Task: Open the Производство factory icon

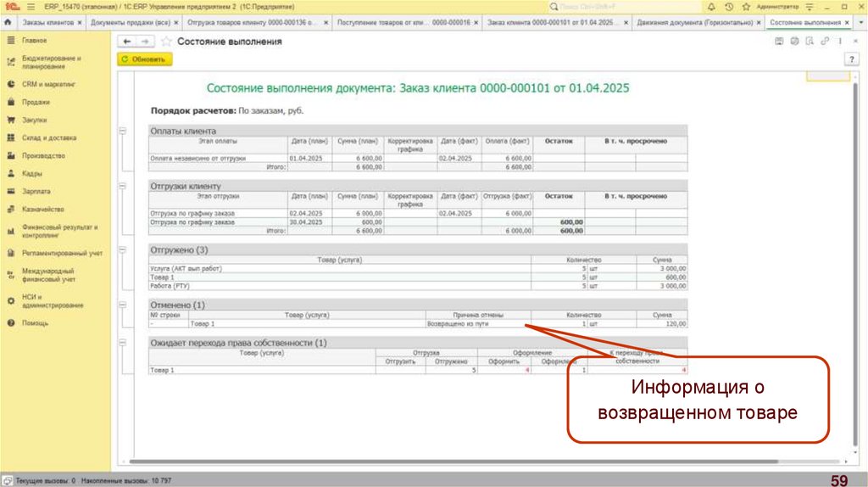Action: coord(10,155)
